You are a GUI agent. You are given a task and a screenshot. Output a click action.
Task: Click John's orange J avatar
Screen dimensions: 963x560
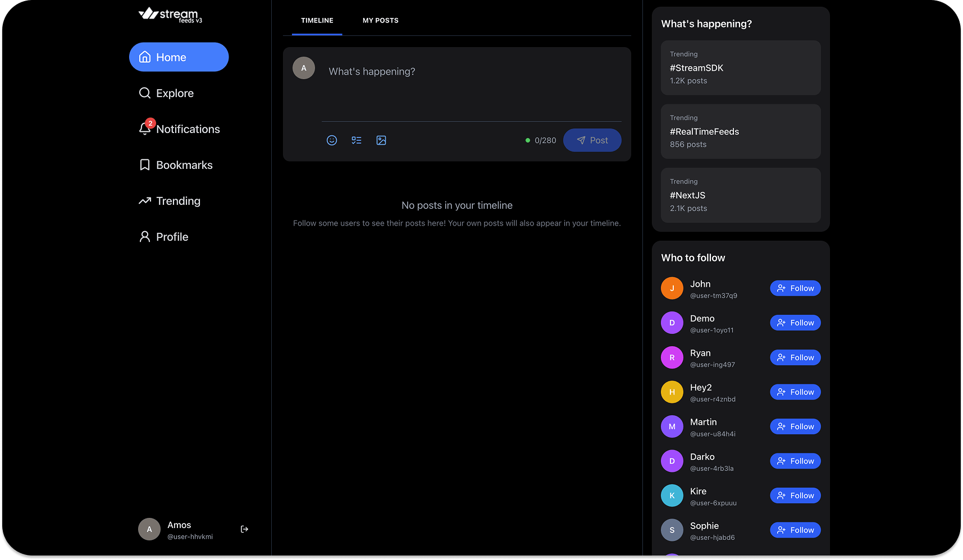click(672, 288)
